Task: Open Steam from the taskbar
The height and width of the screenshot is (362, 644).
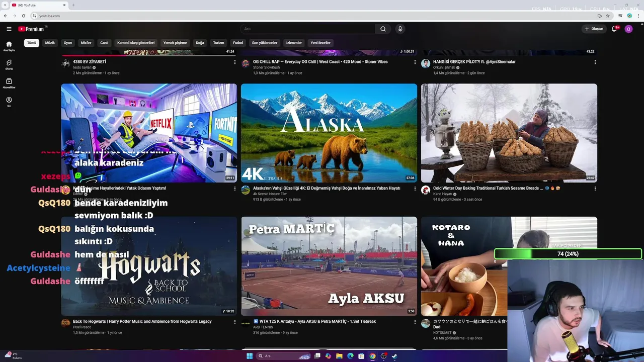Action: point(394,356)
